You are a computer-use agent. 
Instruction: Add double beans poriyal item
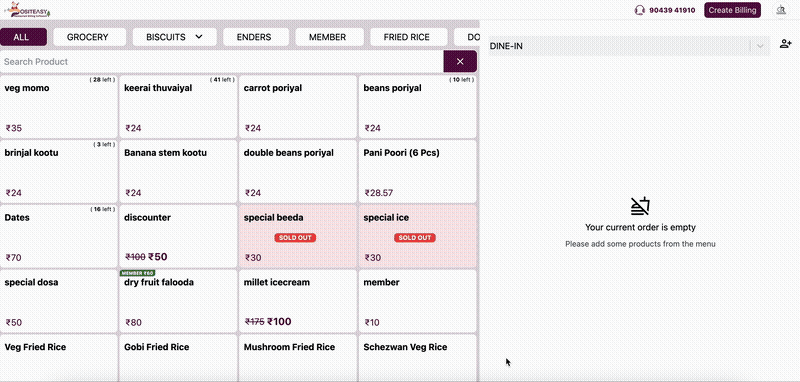click(298, 171)
